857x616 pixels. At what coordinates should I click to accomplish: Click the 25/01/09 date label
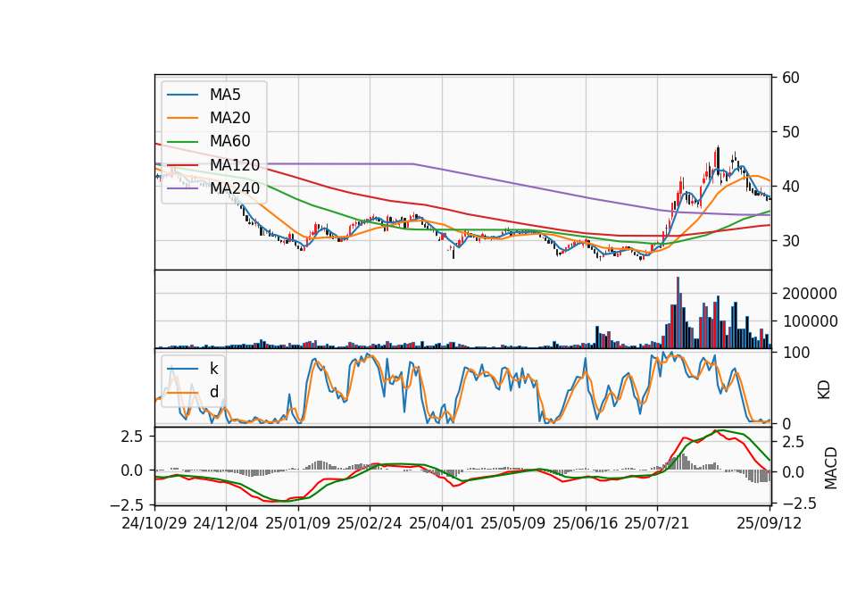(298, 523)
